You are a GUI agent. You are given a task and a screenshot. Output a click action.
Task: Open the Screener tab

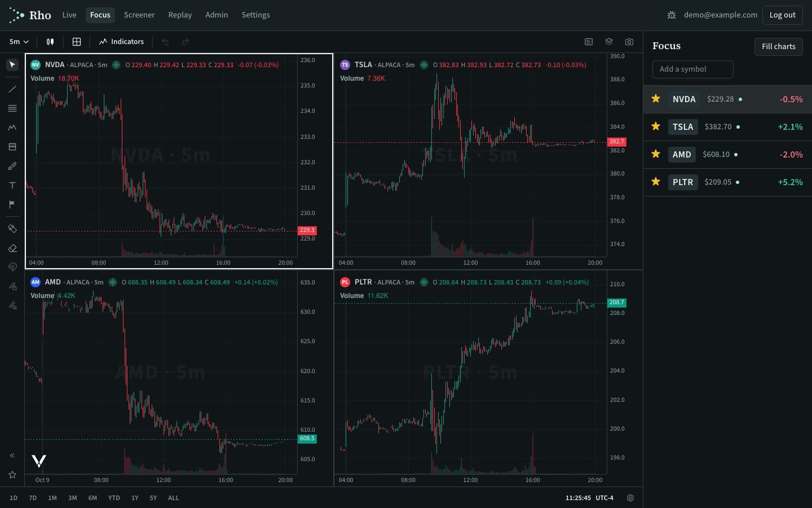(139, 15)
